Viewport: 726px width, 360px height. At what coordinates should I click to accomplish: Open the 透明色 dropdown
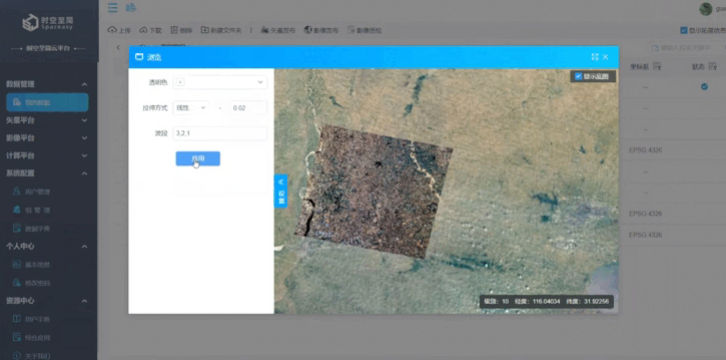coord(220,82)
